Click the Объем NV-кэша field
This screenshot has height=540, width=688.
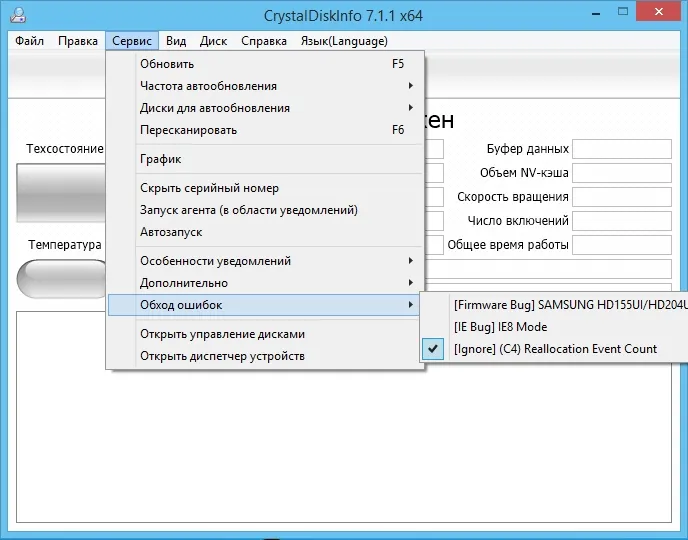(622, 173)
